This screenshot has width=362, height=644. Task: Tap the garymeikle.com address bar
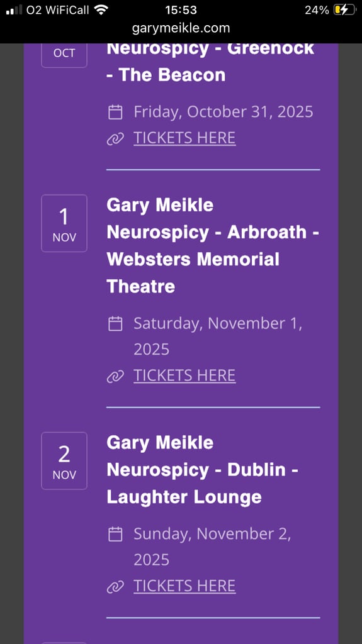pyautogui.click(x=181, y=28)
